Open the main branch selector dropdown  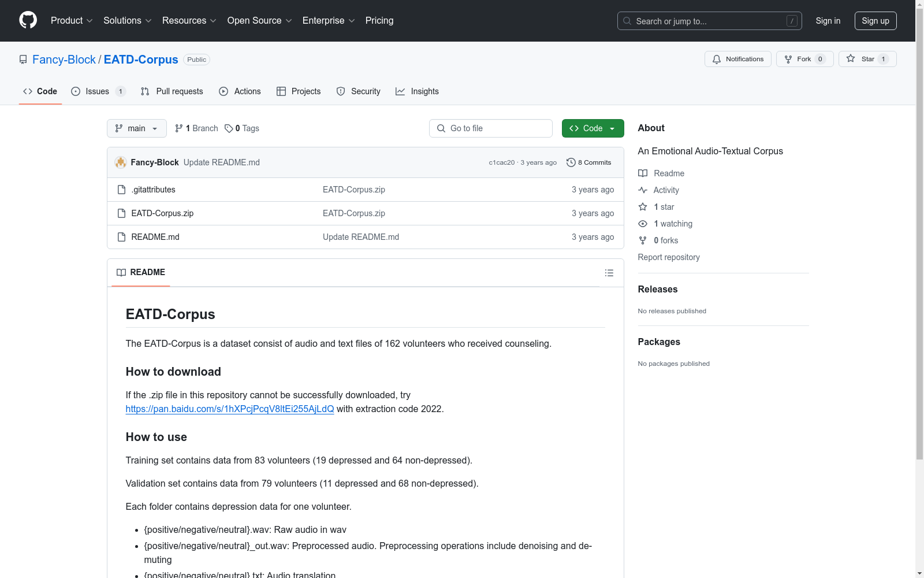click(136, 128)
